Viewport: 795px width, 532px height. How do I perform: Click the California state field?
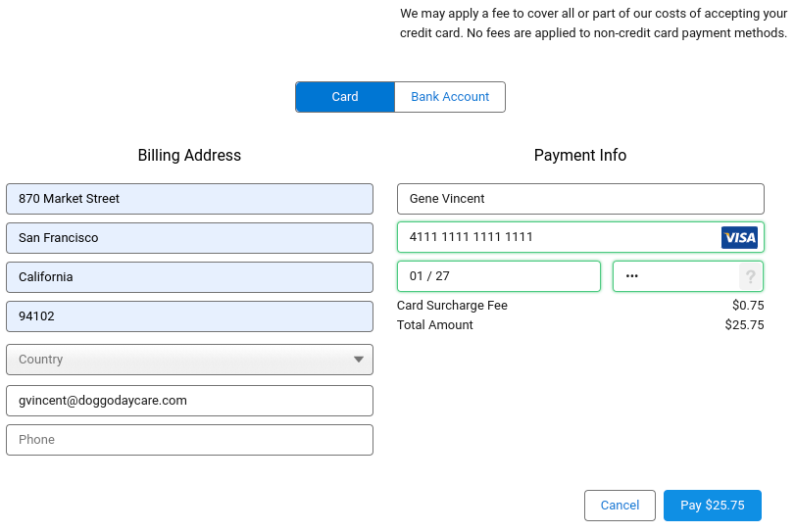tap(189, 277)
